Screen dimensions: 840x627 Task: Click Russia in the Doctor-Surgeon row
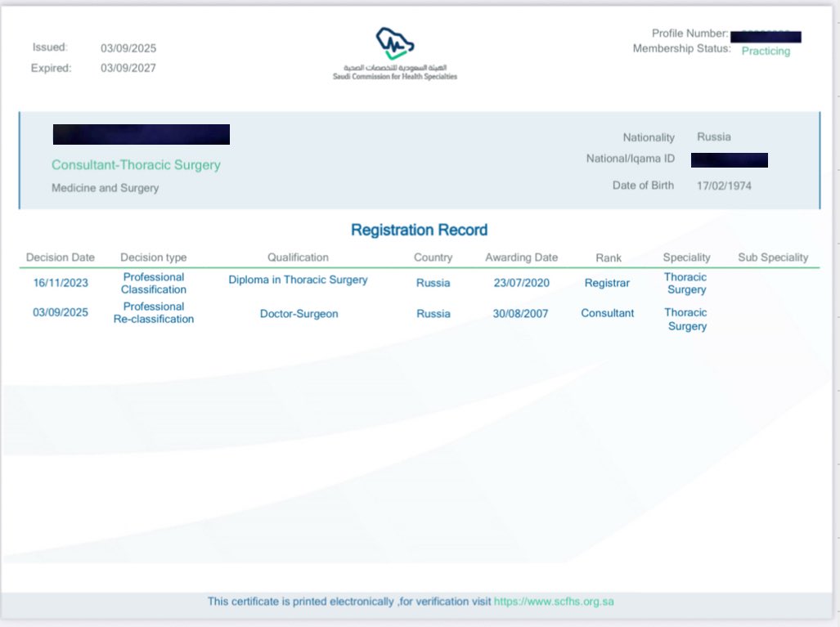pyautogui.click(x=433, y=314)
